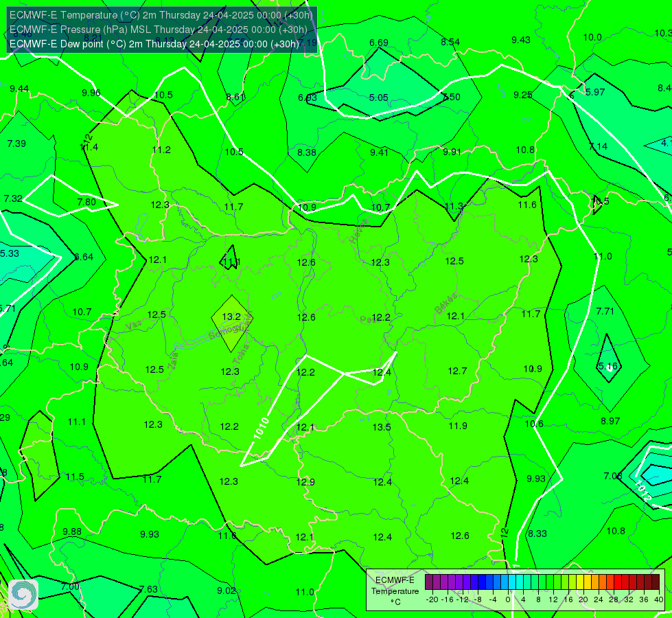Click the Zala county label
The image size is (672, 618).
pyautogui.click(x=173, y=361)
